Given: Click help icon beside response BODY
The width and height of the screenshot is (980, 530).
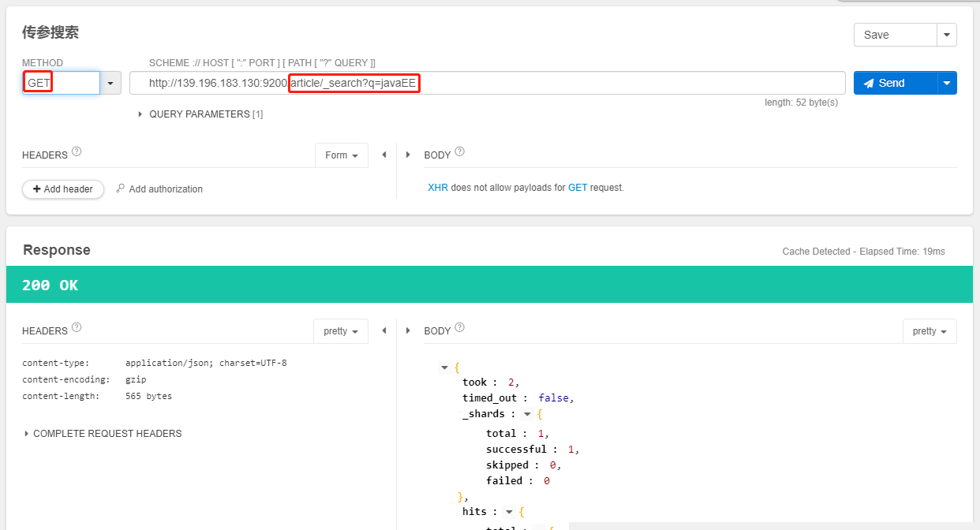Looking at the screenshot, I should tap(460, 327).
